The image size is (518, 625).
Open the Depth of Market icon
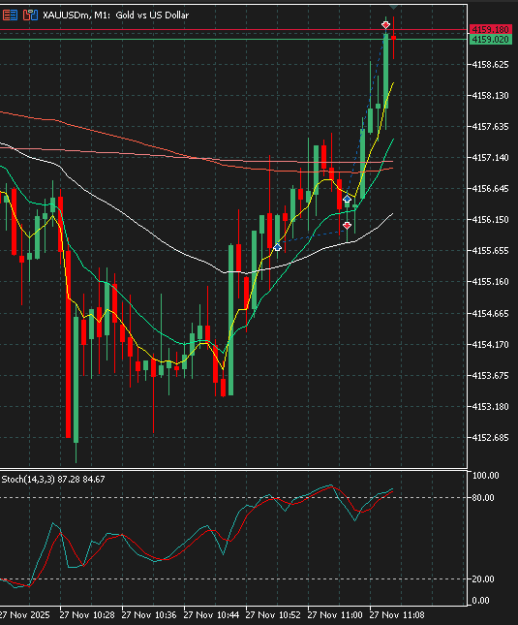click(10, 15)
